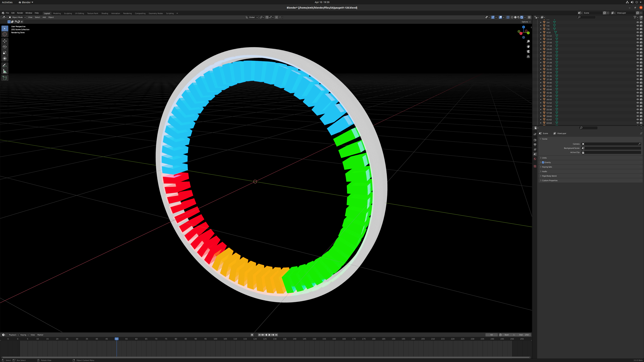Toggle the Gravity checkbox

[x=543, y=162]
